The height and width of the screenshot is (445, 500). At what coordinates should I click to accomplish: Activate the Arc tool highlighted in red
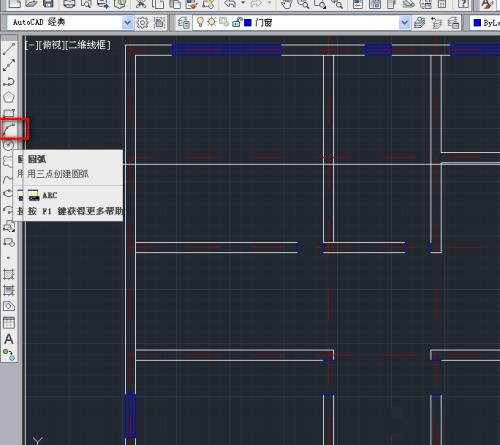point(9,129)
